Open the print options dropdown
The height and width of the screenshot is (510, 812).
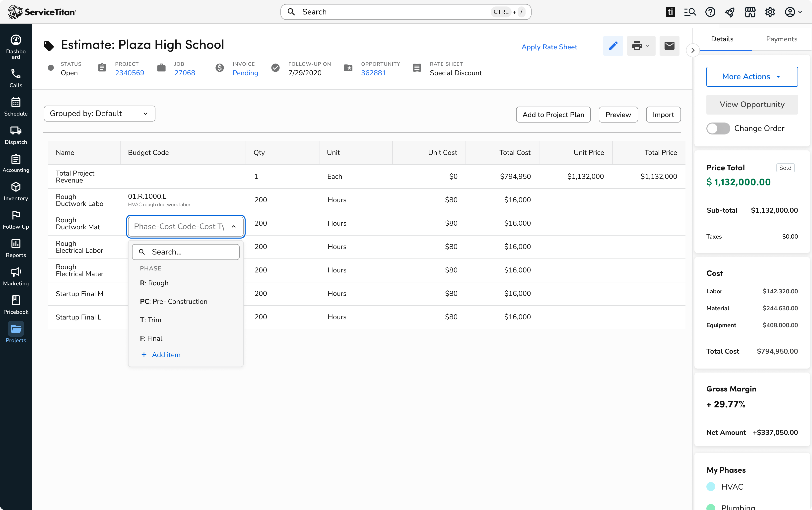pyautogui.click(x=641, y=46)
